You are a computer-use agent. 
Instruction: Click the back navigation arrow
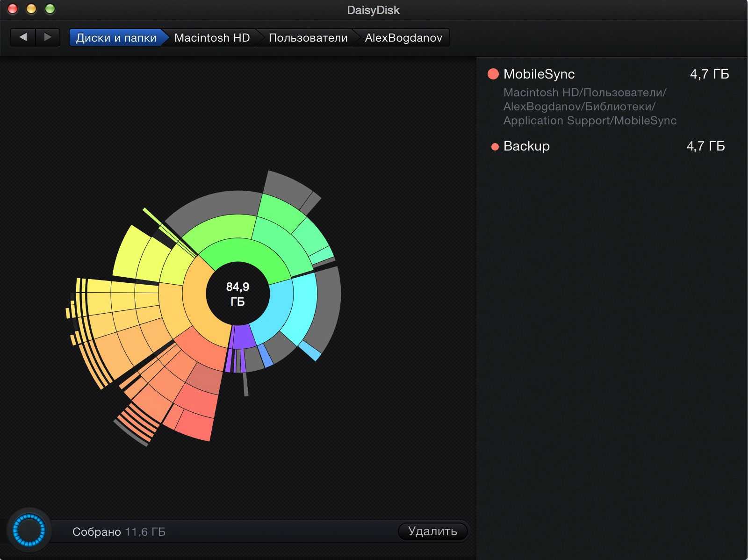click(23, 37)
